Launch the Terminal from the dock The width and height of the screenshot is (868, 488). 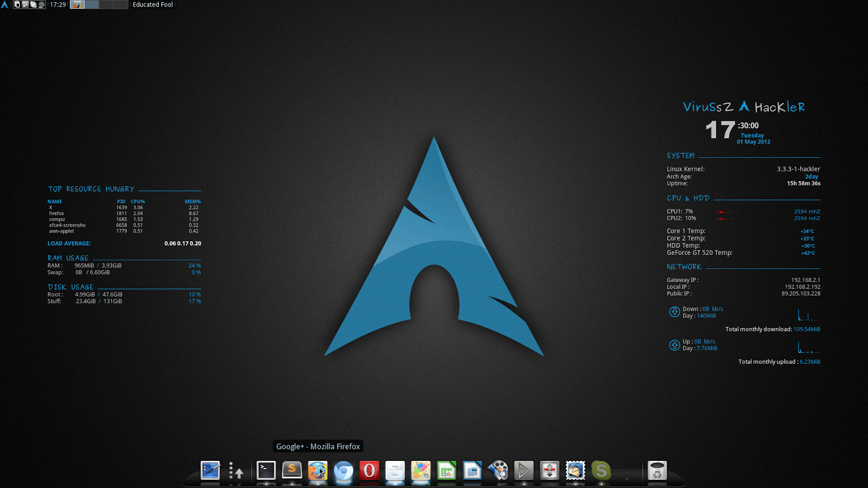click(x=266, y=470)
